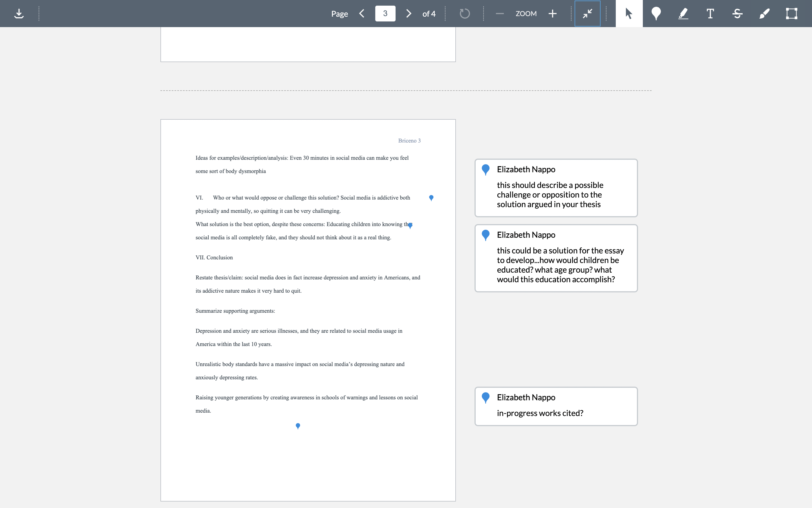The width and height of the screenshot is (812, 508).
Task: Open comment 'this could be a solution'
Action: (556, 258)
